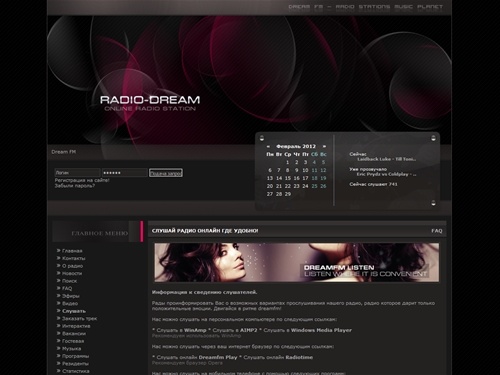Open Эфиры menu item
The height and width of the screenshot is (375, 500).
pos(71,296)
